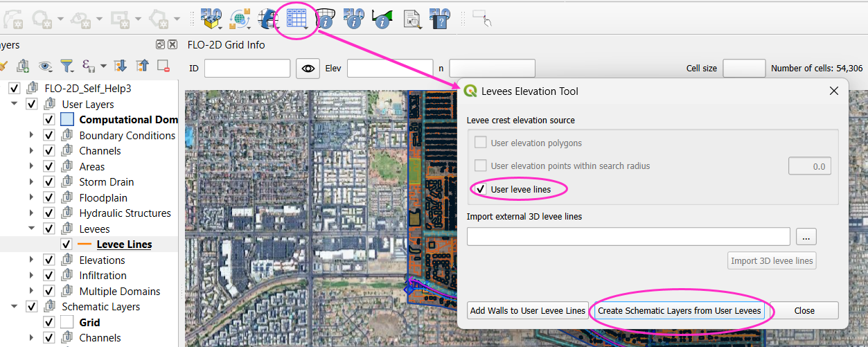Uncheck the User levee lines checkbox
Screen dimensions: 868x347
(481, 189)
